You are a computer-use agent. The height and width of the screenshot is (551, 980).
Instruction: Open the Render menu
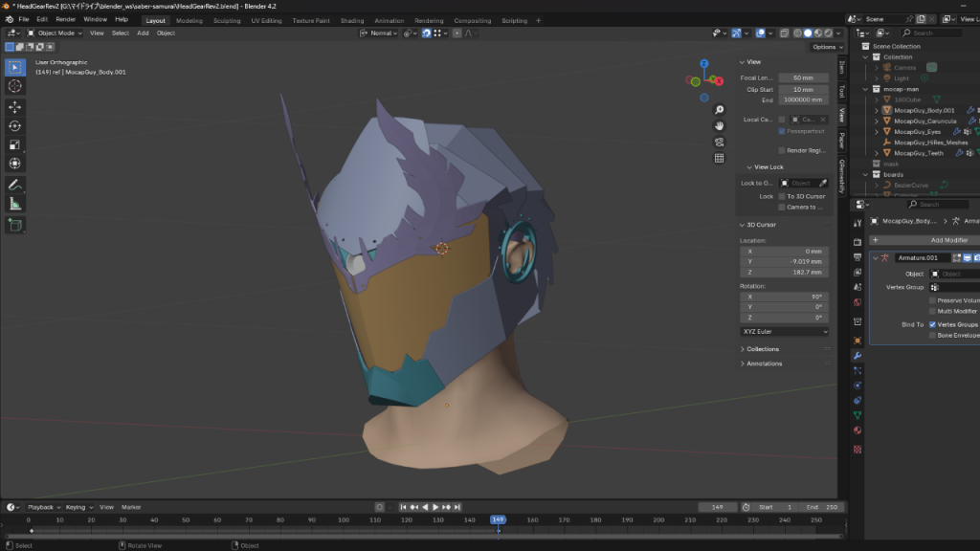point(65,19)
